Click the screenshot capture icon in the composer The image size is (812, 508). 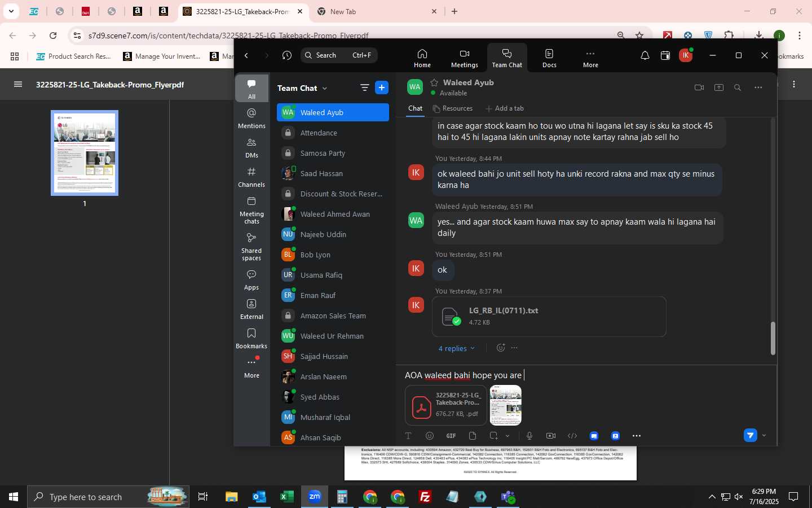point(494,436)
